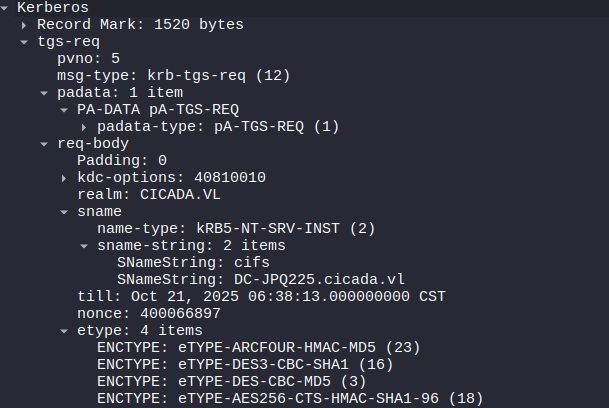Viewport: 609px width, 408px height.
Task: Collapse the padata 1 item node
Action: pyautogui.click(x=44, y=93)
